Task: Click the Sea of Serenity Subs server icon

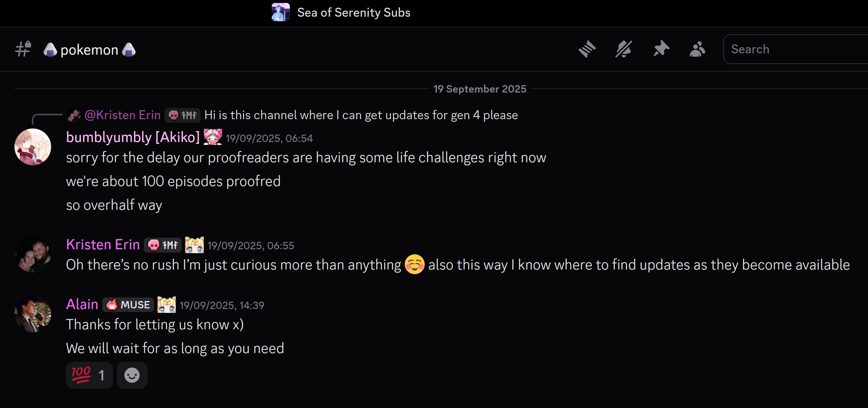Action: click(281, 13)
